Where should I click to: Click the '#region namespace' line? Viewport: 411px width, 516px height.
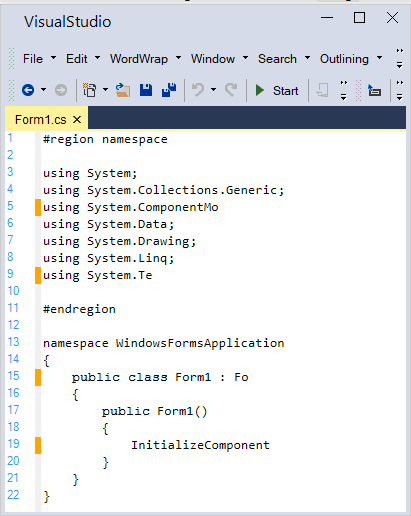coord(105,139)
